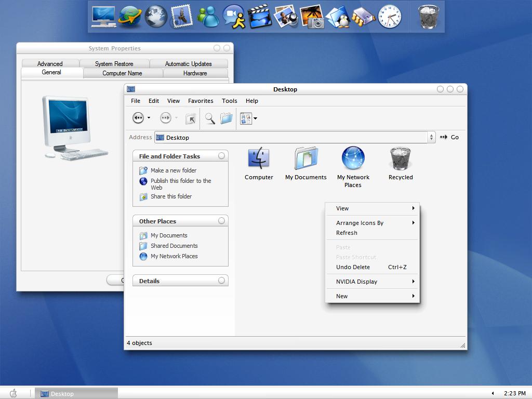The height and width of the screenshot is (399, 532).
Task: Open the View submenu in the context menu
Action: point(372,208)
